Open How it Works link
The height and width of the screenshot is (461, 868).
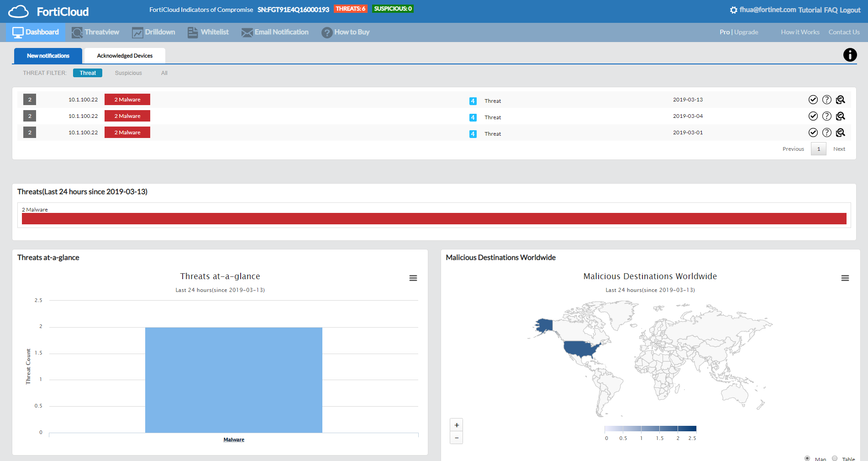coord(800,32)
